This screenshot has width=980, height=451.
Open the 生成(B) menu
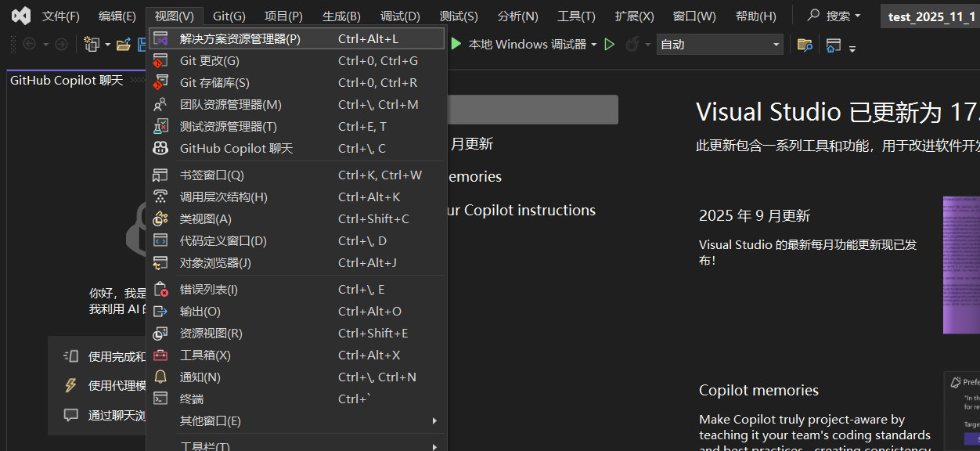pyautogui.click(x=342, y=16)
